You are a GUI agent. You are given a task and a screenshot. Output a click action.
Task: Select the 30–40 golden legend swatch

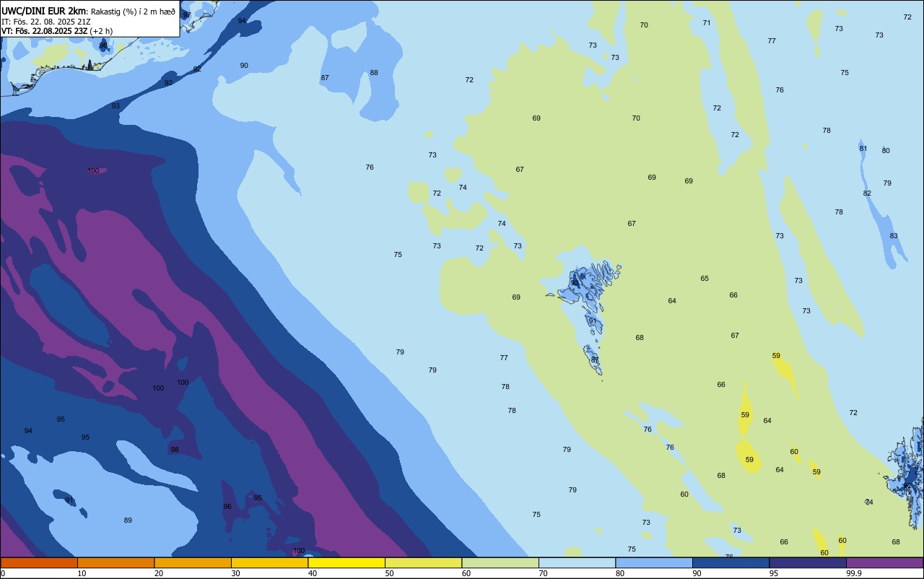click(269, 562)
